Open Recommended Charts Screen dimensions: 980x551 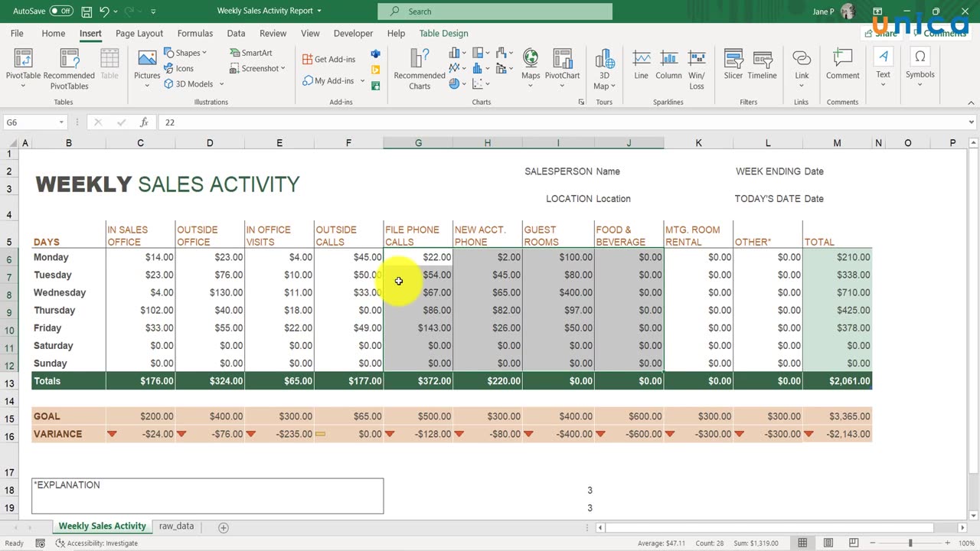(x=420, y=68)
